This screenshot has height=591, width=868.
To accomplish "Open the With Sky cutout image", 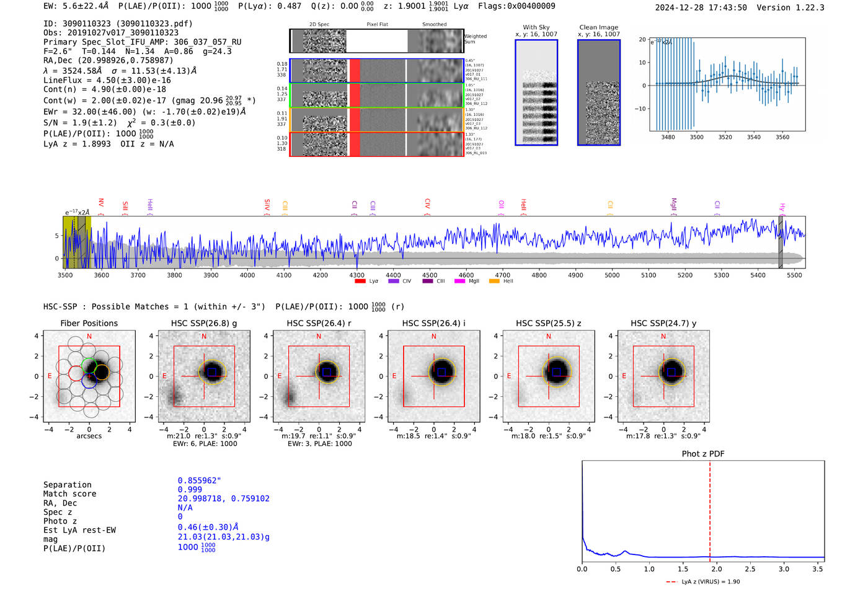I will tap(536, 92).
